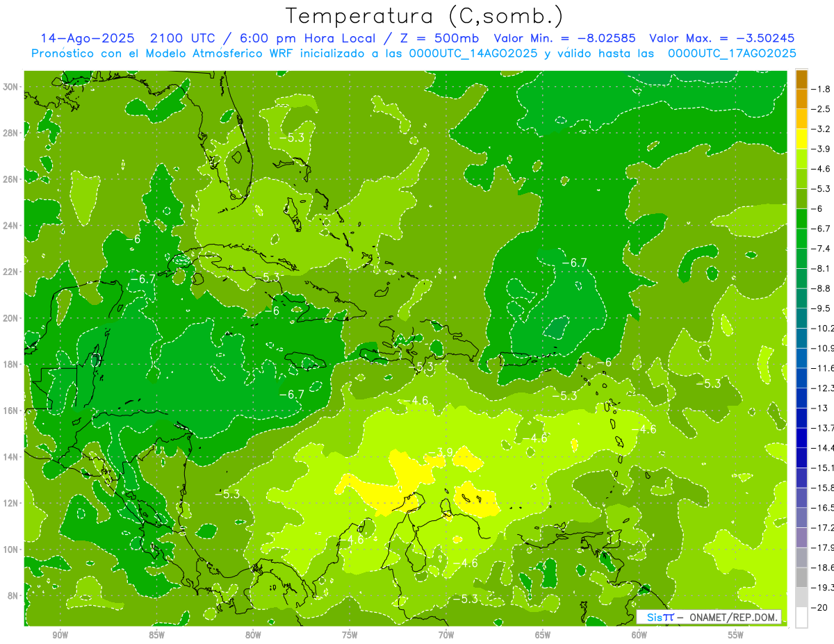The width and height of the screenshot is (834, 644).
Task: Click the initialization stamp '0000UTC_14AGO2025'
Action: click(475, 53)
